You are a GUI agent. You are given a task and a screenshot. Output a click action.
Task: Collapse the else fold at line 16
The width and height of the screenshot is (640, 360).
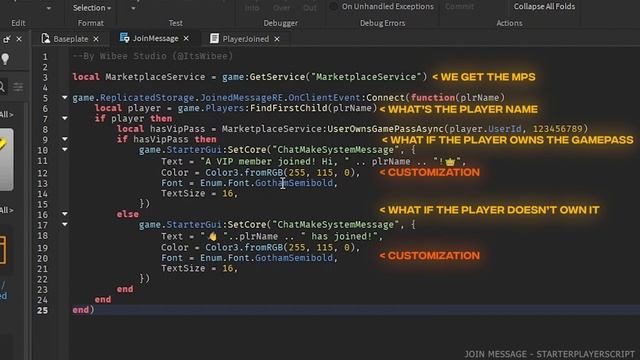point(64,214)
